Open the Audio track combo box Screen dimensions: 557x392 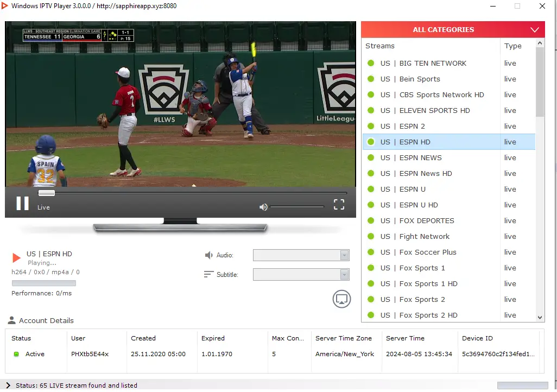[x=301, y=255]
